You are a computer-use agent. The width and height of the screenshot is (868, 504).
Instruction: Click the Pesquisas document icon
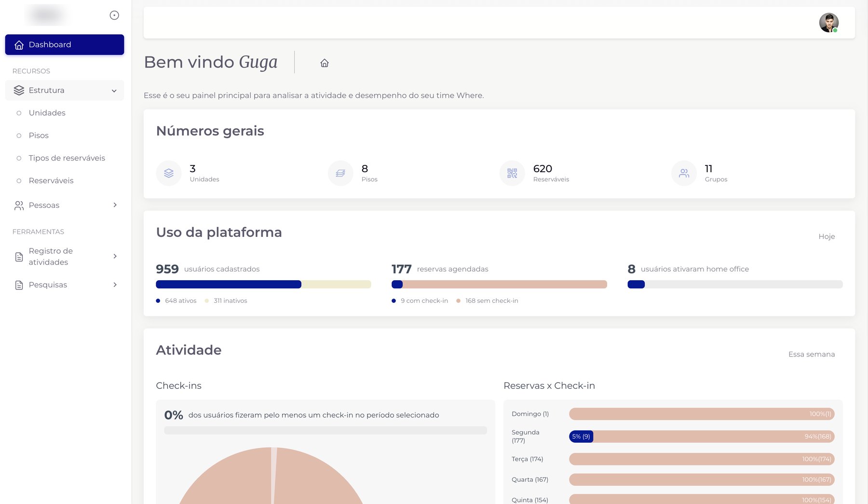pyautogui.click(x=19, y=285)
